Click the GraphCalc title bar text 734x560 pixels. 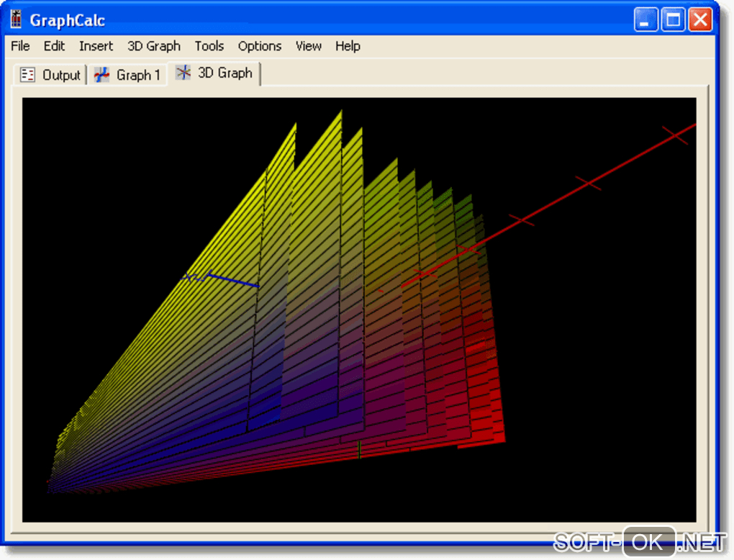tap(68, 20)
